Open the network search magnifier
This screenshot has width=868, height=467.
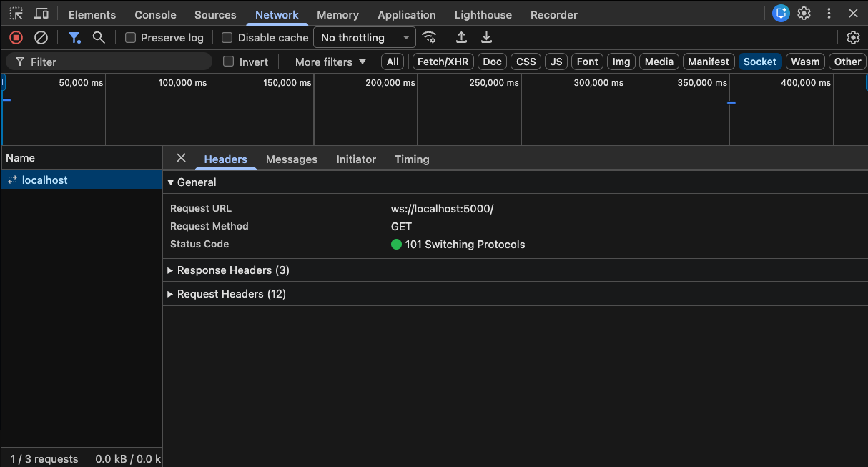(99, 38)
